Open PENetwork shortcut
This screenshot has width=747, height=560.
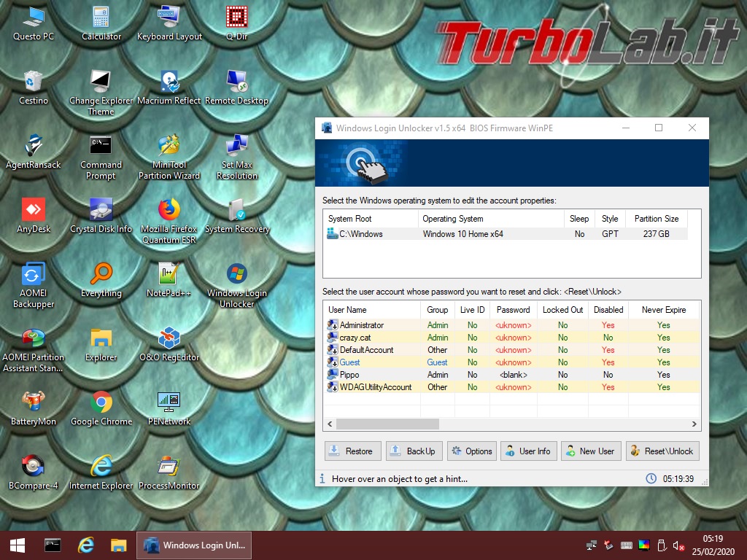point(169,410)
